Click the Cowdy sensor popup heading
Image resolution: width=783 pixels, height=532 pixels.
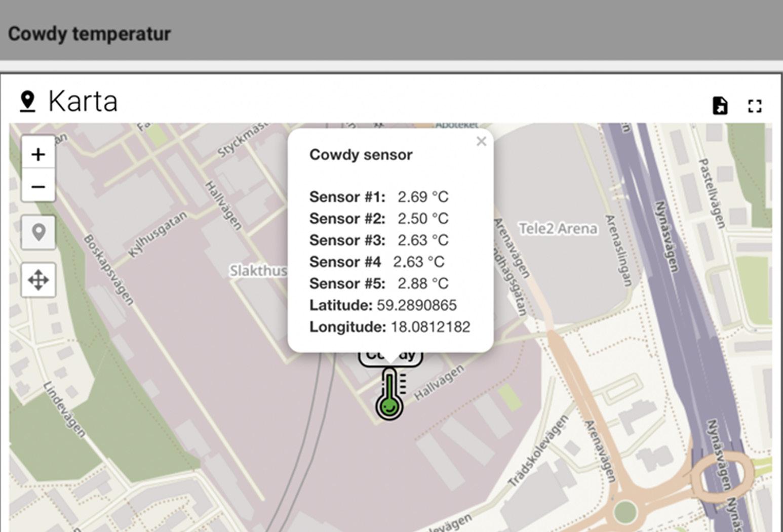pos(361,154)
